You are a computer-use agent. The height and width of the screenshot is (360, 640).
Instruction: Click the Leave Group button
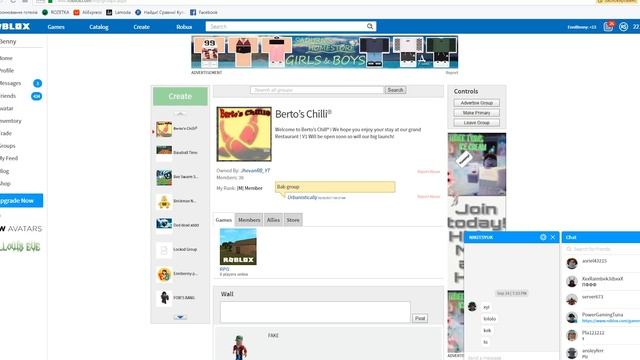click(x=476, y=122)
